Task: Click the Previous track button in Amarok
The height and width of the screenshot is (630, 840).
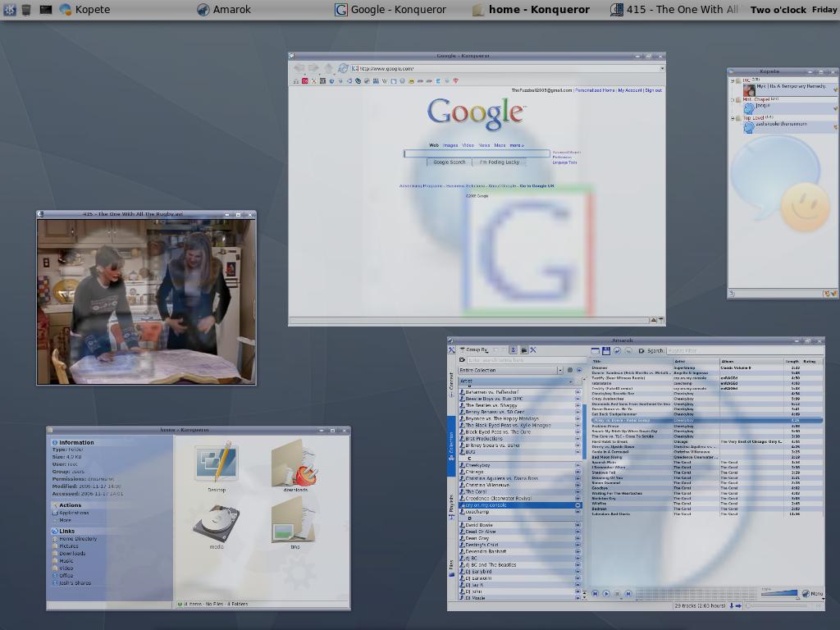Action: coord(596,594)
